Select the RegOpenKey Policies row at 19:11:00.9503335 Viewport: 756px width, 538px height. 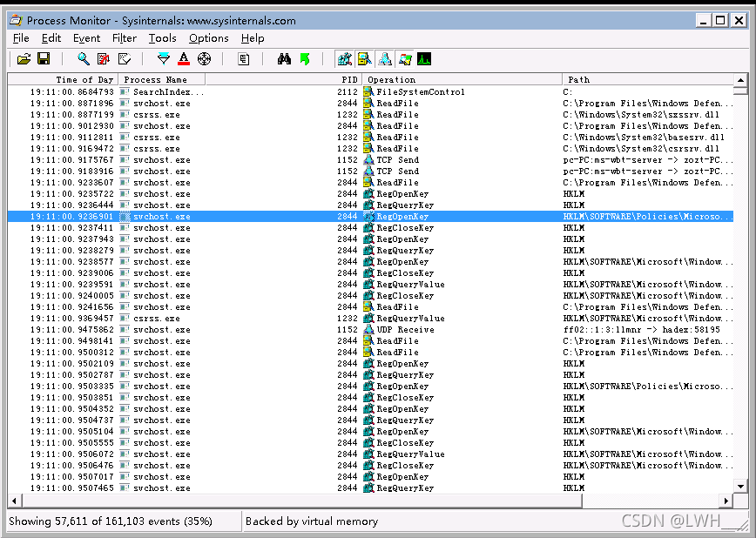click(370, 387)
